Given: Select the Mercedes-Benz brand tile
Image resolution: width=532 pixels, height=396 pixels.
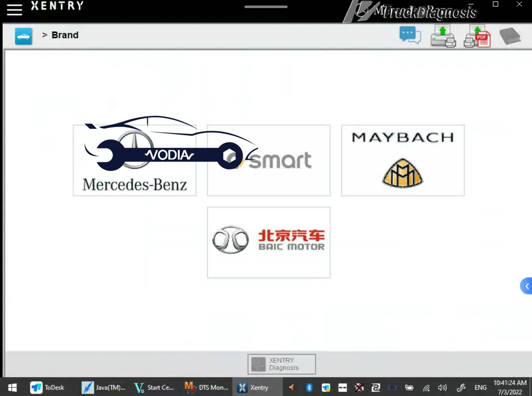Looking at the screenshot, I should pos(135,160).
